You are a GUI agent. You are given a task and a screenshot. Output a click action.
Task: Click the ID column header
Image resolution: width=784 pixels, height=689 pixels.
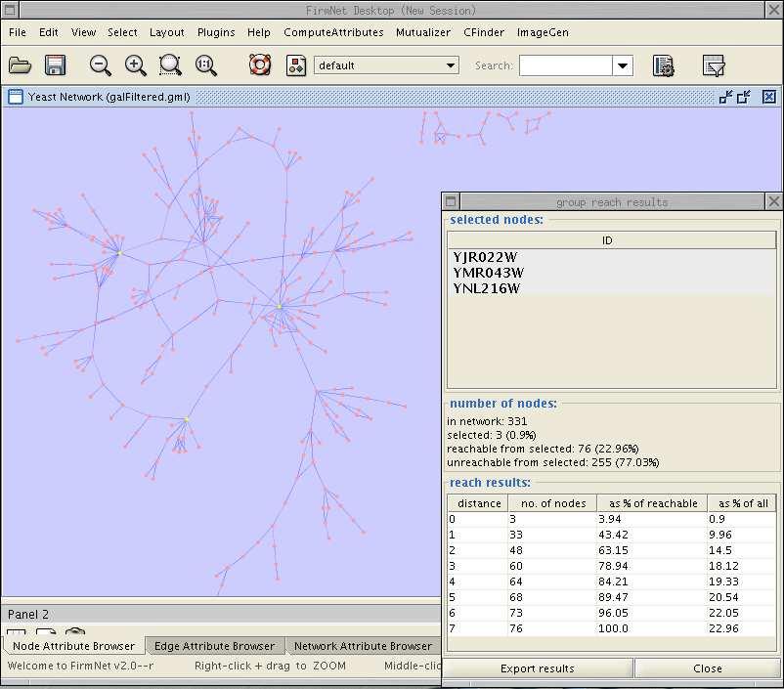pyautogui.click(x=612, y=240)
